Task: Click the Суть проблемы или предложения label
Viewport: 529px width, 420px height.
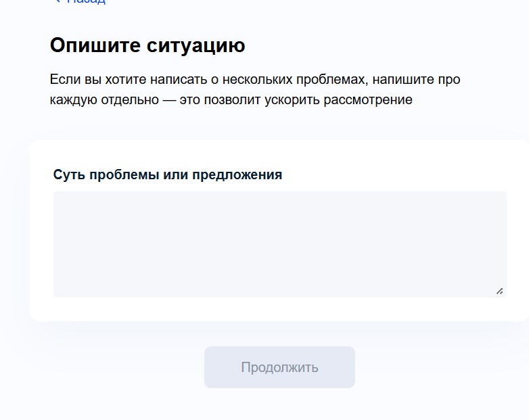Action: click(167, 174)
